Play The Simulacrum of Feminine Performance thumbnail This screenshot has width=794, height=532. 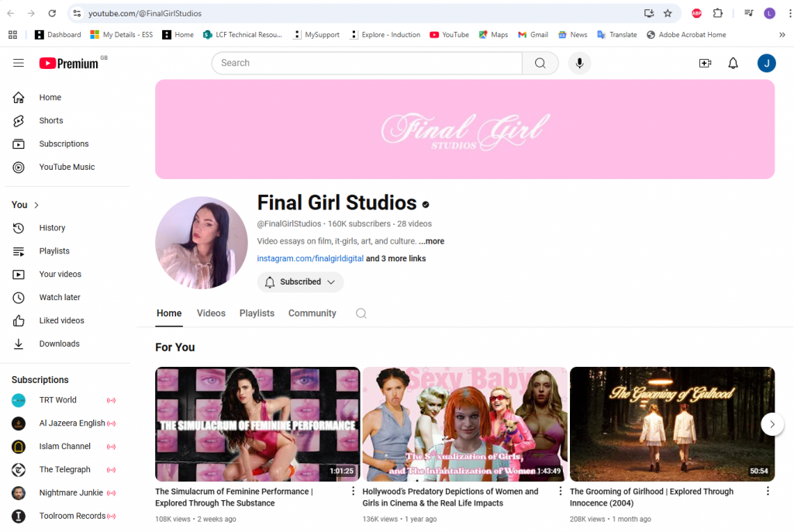point(257,424)
